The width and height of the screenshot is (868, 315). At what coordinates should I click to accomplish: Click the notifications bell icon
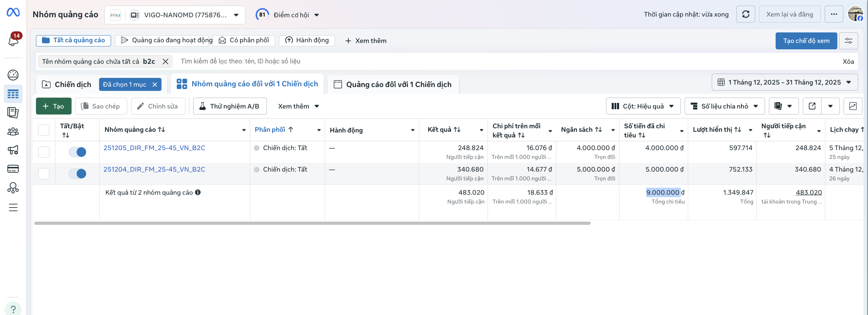coord(13,41)
